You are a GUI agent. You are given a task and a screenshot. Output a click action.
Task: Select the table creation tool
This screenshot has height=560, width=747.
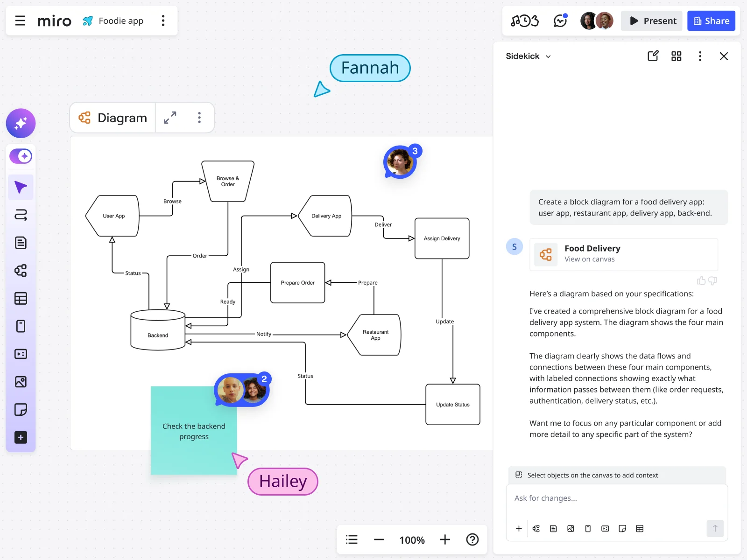coord(21,299)
